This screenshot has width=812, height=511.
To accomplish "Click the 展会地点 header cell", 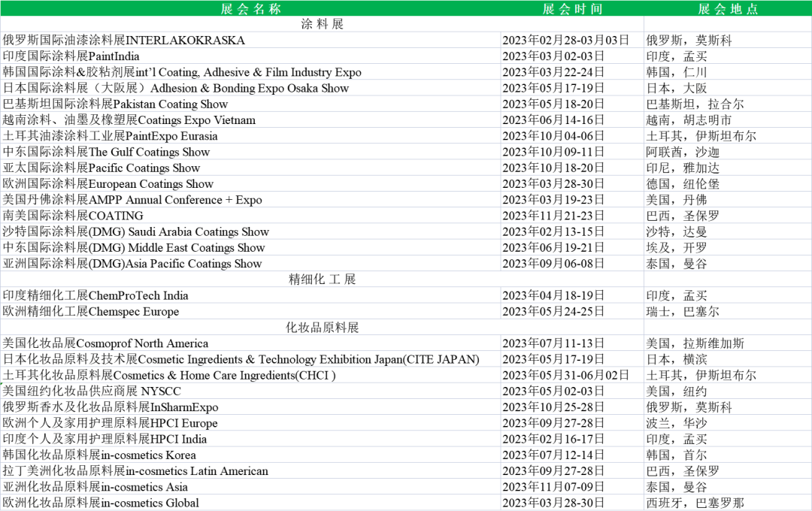I will point(728,8).
